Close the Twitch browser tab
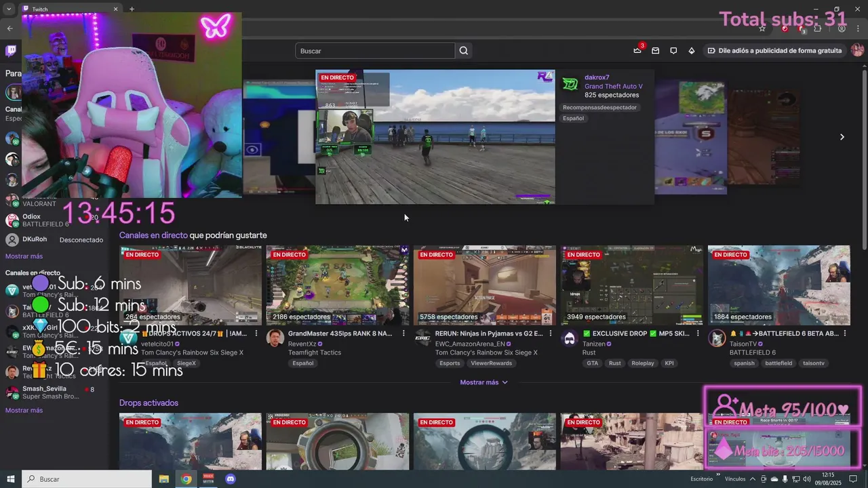Image resolution: width=868 pixels, height=488 pixels. 115,9
